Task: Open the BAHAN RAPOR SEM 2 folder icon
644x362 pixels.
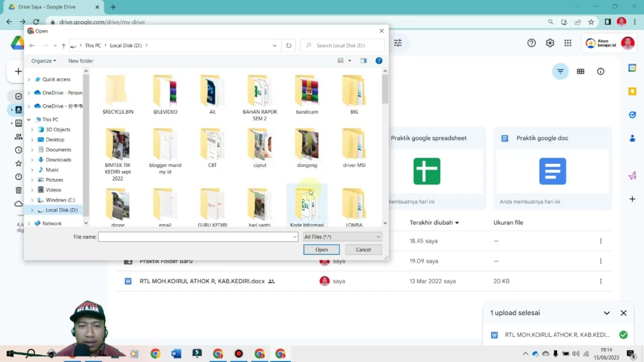Action: point(260,91)
